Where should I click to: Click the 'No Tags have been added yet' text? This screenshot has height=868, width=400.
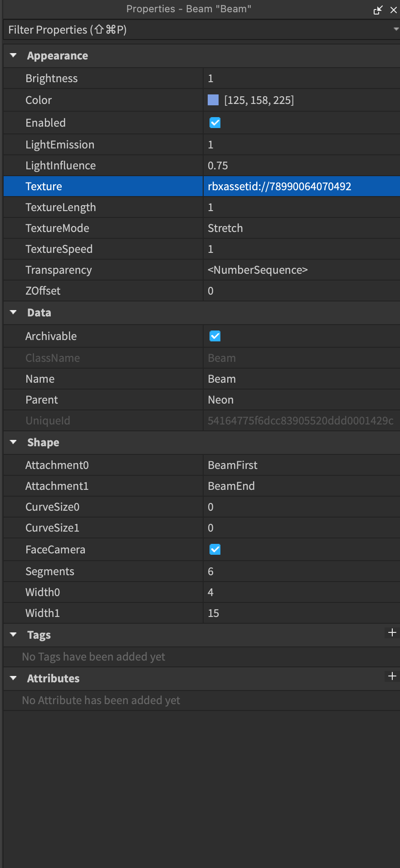(93, 656)
